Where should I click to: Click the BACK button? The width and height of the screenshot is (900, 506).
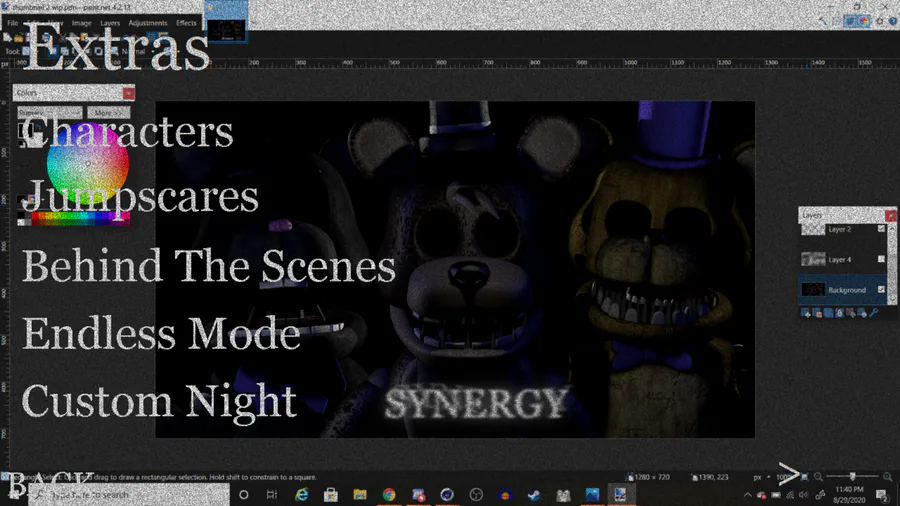point(51,484)
